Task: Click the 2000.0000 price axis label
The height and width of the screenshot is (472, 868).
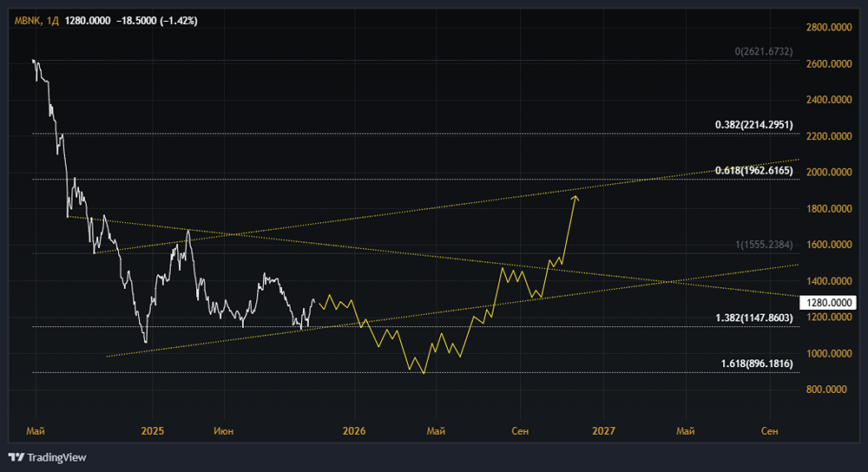Action: pos(829,172)
